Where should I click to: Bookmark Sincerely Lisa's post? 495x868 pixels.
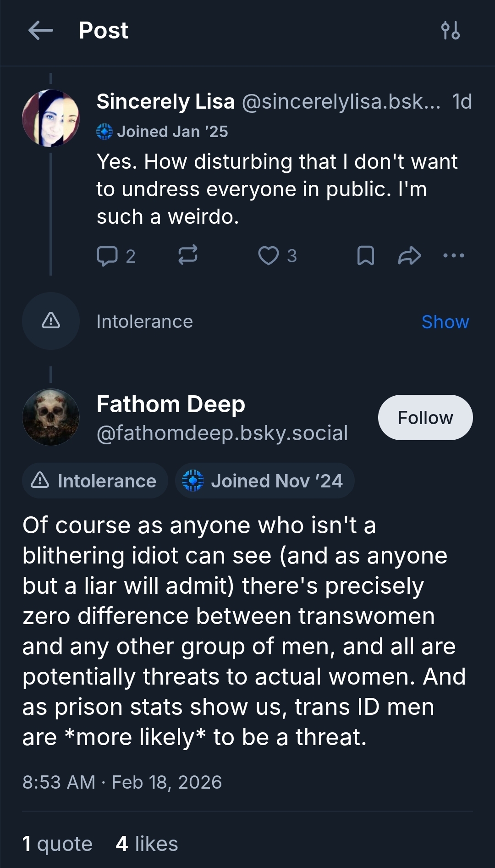pos(365,256)
